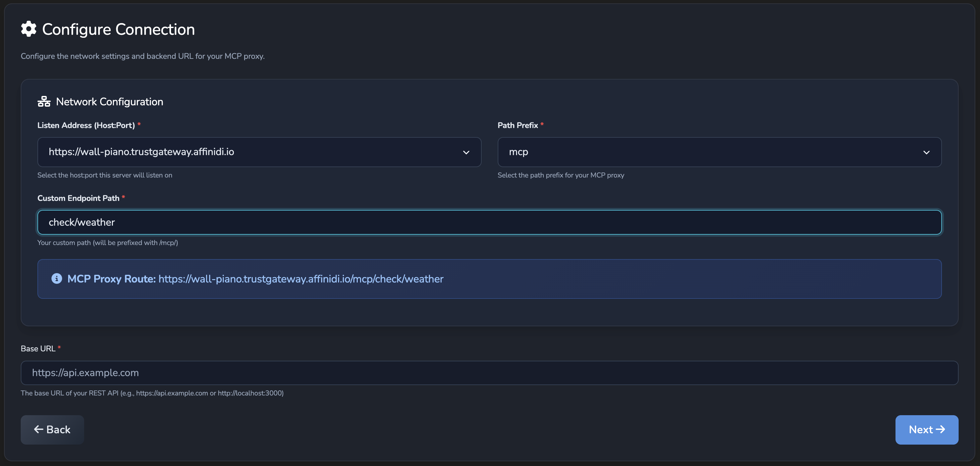Click the Path Prefix label
This screenshot has height=466, width=980.
pos(518,125)
